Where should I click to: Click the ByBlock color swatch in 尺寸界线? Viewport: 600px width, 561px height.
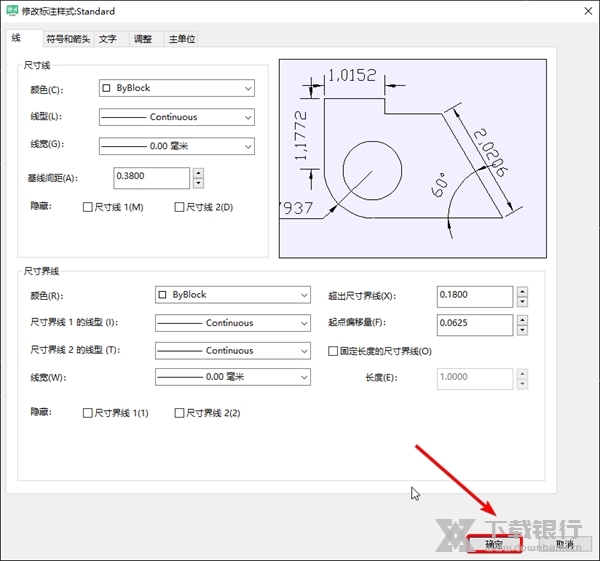162,295
